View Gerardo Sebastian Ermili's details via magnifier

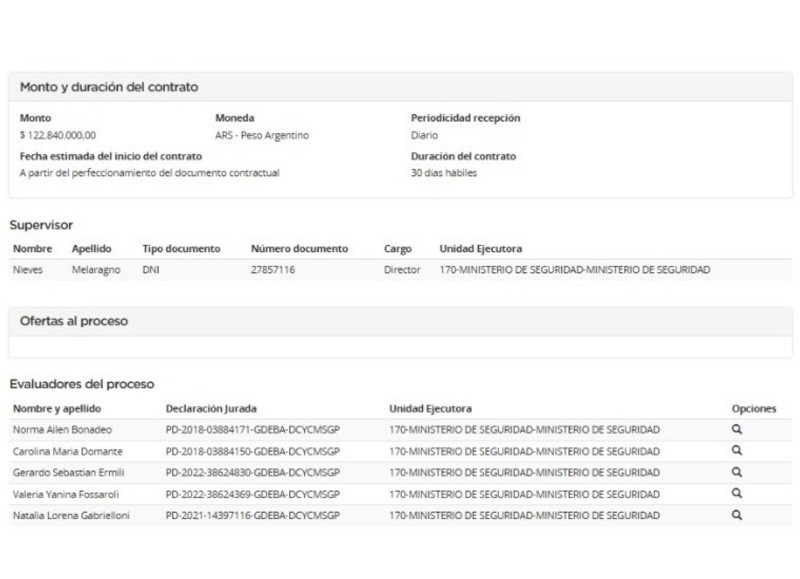pos(737,472)
